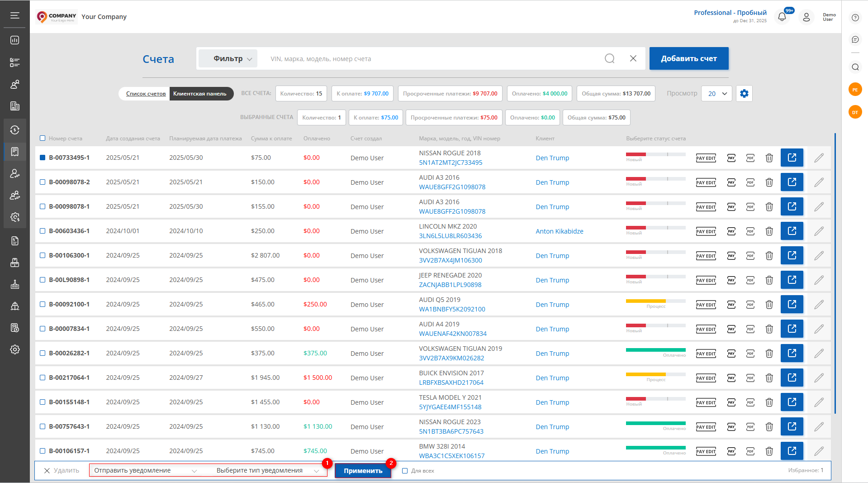Uncheck invoice B-00733495-1 checkbox
This screenshot has height=483, width=868.
coord(43,158)
